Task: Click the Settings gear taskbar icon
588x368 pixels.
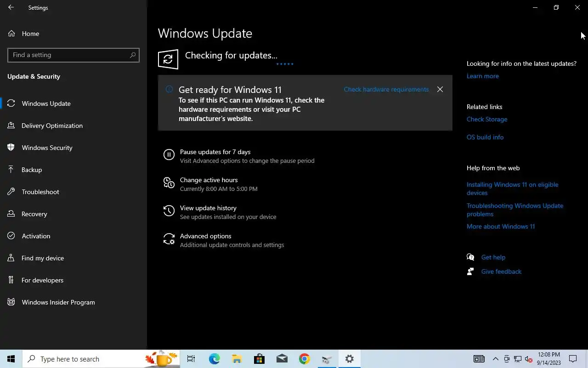Action: [x=350, y=359]
